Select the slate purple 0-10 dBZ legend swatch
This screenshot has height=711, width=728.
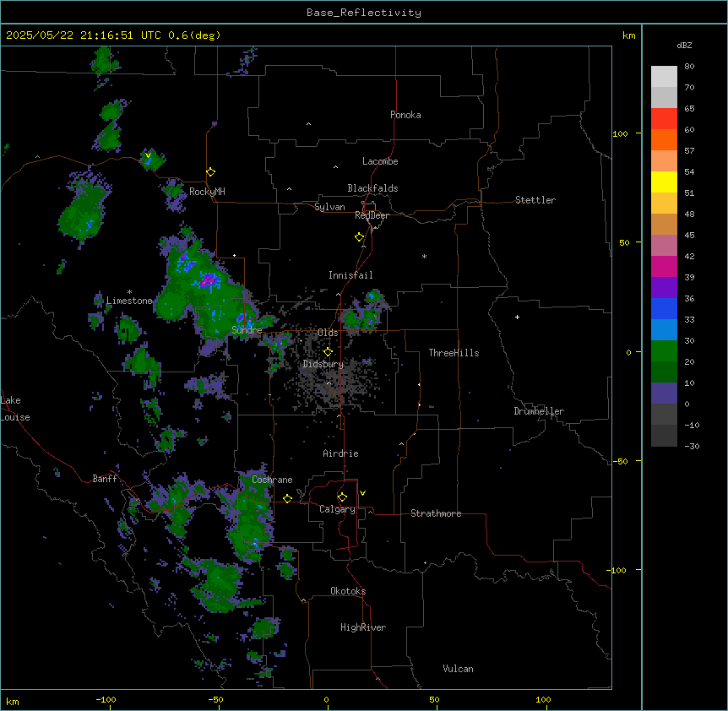click(x=664, y=393)
